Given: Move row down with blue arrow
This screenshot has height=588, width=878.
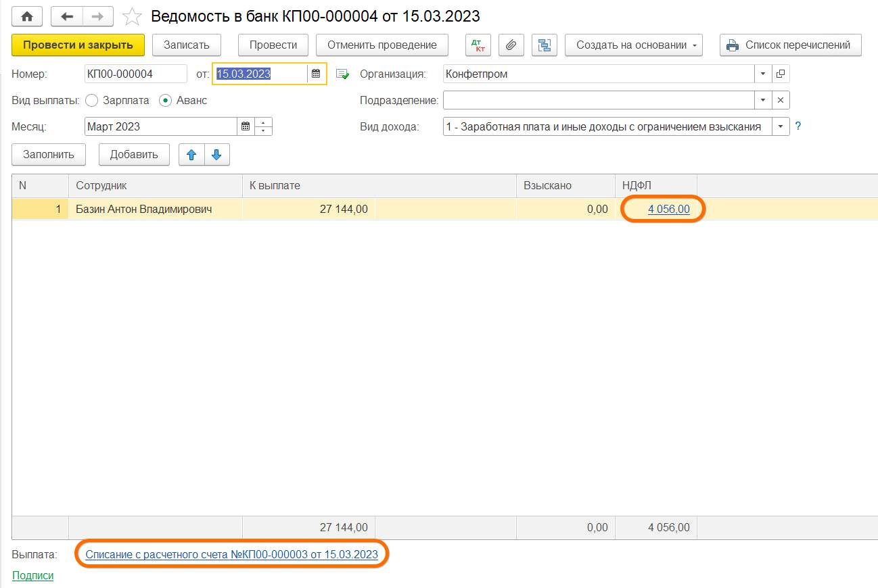Looking at the screenshot, I should [216, 154].
